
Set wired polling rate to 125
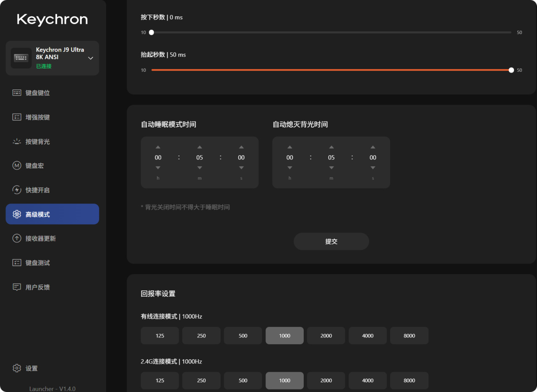tap(160, 336)
